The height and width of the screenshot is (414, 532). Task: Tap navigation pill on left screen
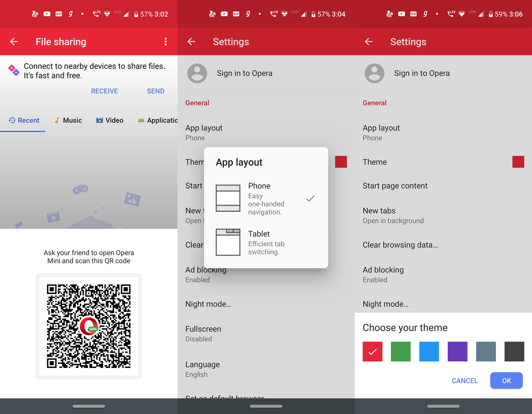pos(89,406)
